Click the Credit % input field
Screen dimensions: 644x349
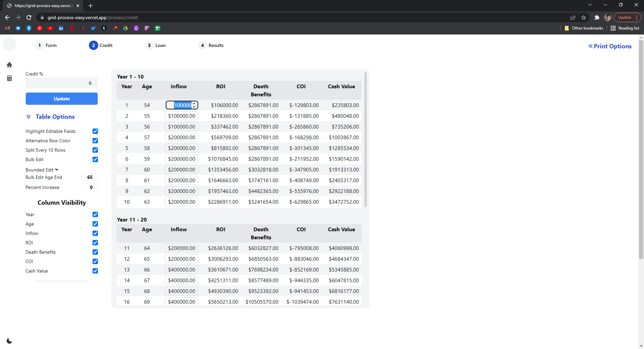61,83
